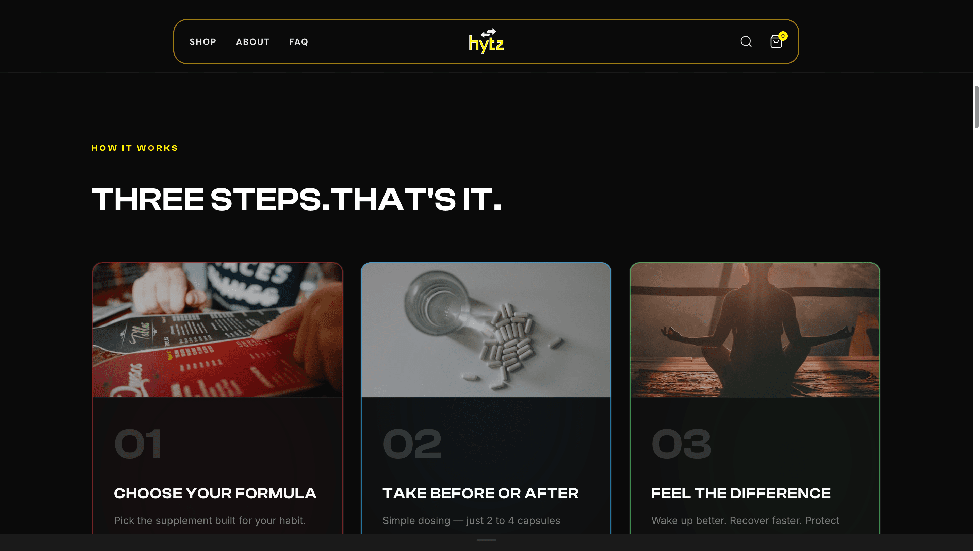The height and width of the screenshot is (551, 980).
Task: Open the SHOP menu item
Action: pos(203,42)
